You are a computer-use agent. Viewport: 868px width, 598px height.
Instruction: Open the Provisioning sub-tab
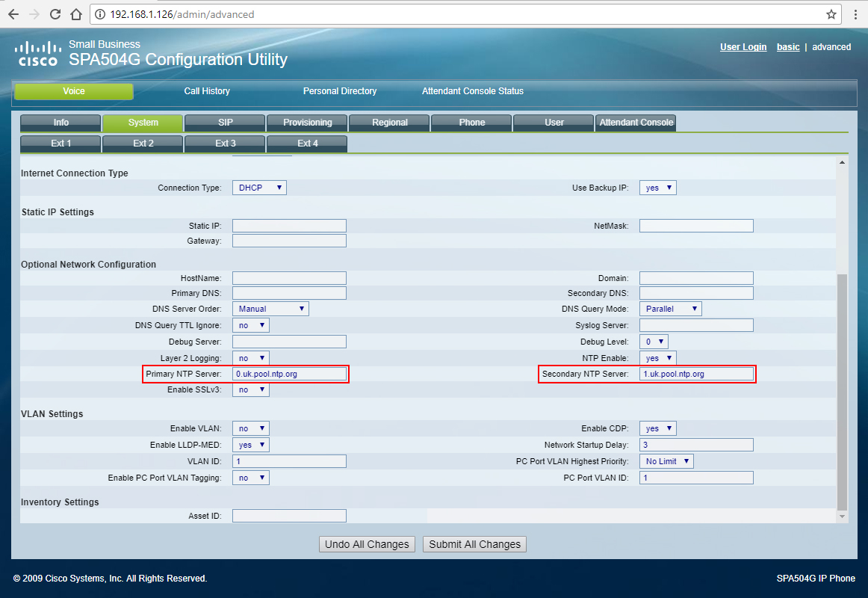tap(307, 123)
